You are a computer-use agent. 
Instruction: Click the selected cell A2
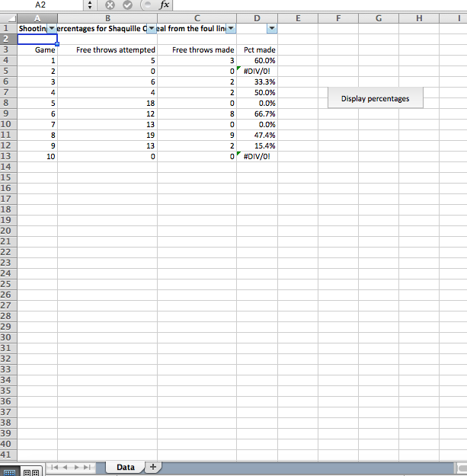[x=37, y=39]
